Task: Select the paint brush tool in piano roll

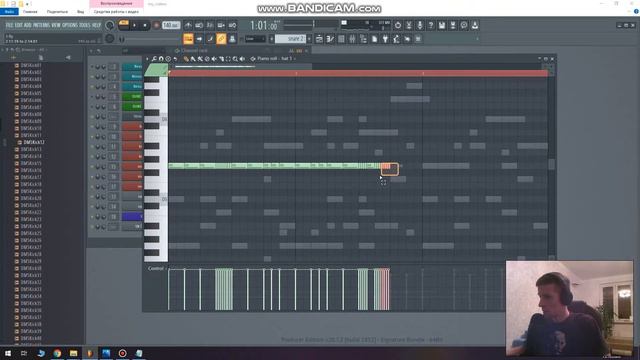Action: click(x=193, y=59)
